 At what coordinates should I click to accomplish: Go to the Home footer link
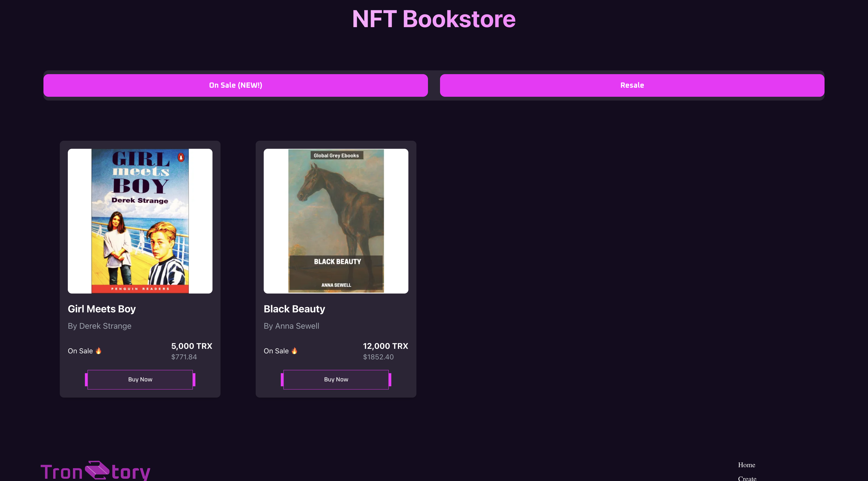[746, 465]
